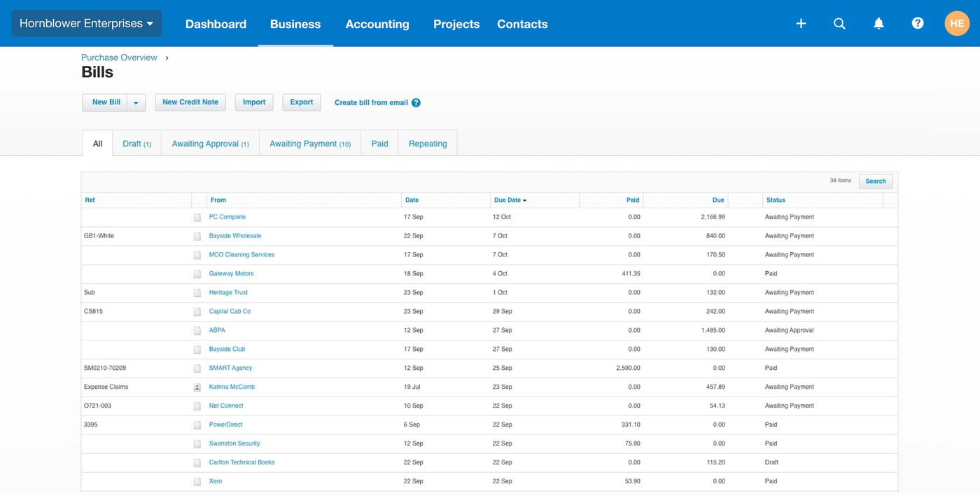
Task: Open the Create bill from email link
Action: pos(371,103)
